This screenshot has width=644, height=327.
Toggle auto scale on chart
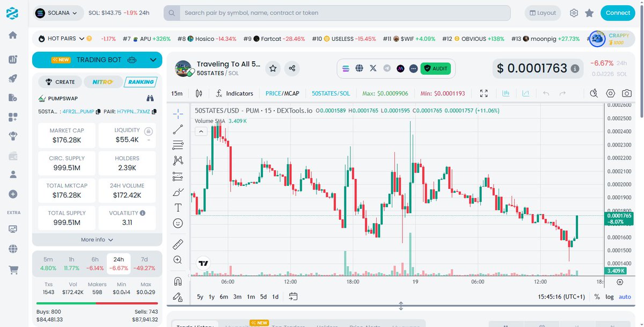(625, 296)
